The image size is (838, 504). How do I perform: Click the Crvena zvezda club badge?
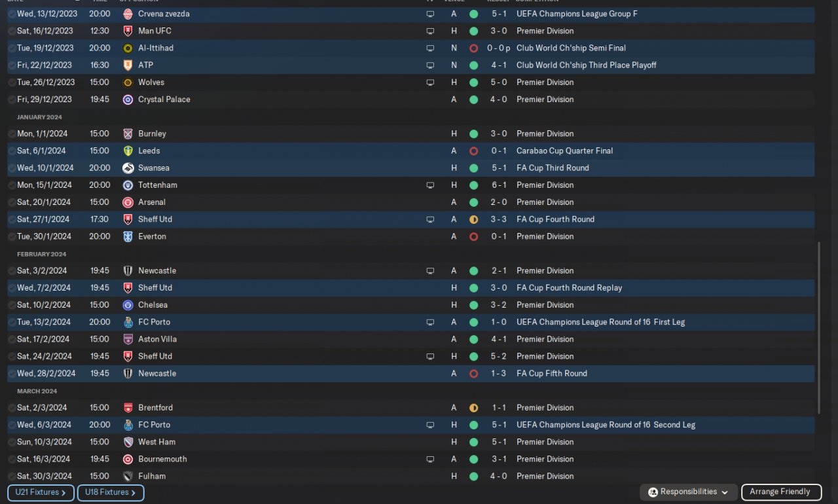pos(128,14)
